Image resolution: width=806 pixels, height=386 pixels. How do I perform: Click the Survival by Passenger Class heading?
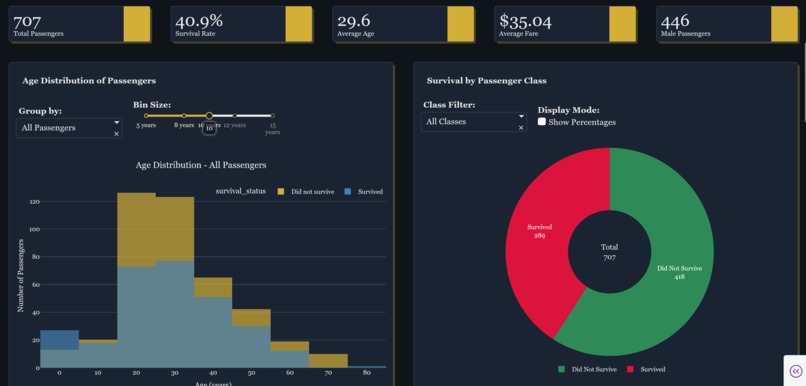(x=486, y=81)
